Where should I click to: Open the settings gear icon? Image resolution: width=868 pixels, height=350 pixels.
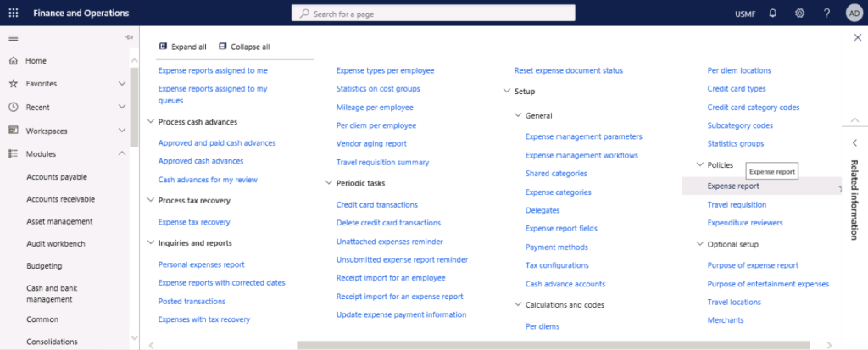click(799, 14)
